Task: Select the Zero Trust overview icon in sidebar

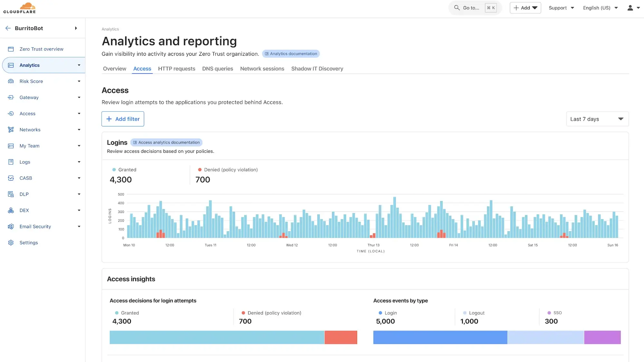Action: click(11, 49)
